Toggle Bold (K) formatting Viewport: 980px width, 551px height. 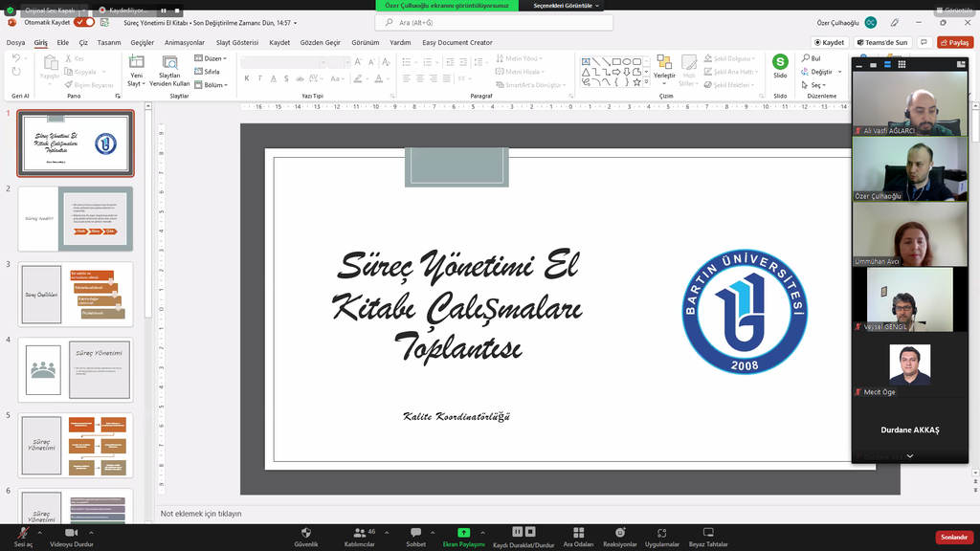pos(247,78)
